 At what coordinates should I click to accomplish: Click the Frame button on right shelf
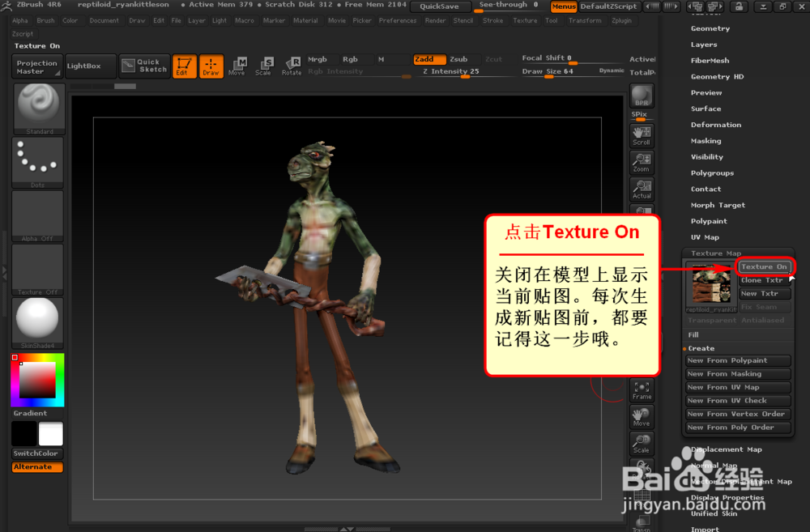[642, 390]
